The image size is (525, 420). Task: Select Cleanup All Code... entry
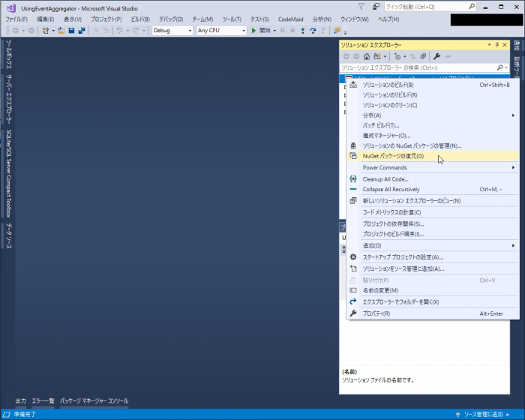coord(385,179)
